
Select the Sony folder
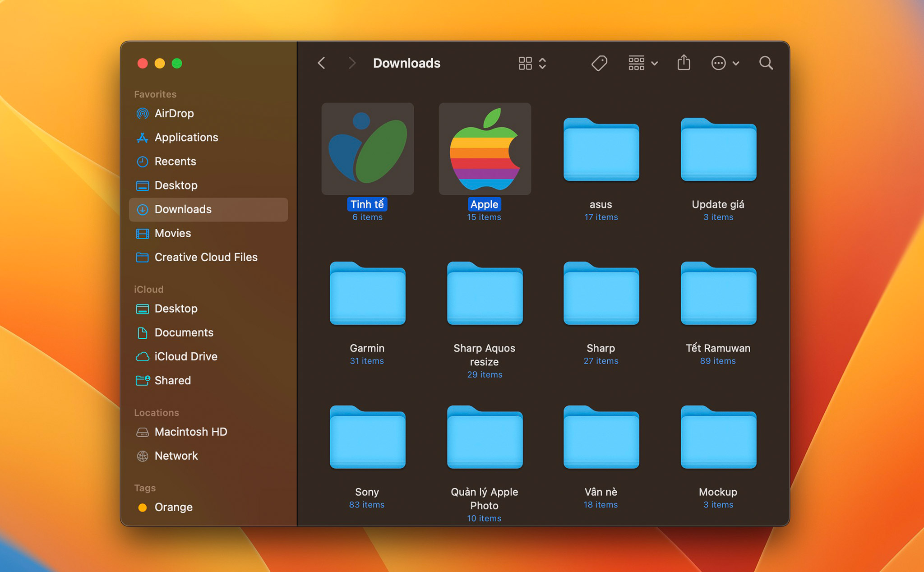click(368, 437)
